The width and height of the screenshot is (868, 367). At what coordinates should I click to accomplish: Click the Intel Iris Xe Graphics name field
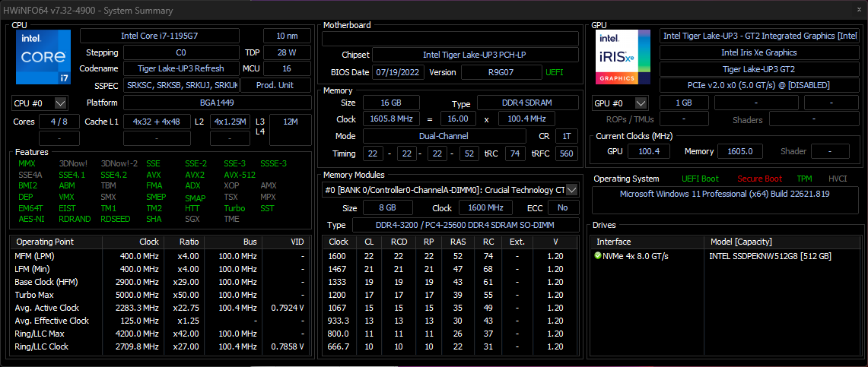click(x=759, y=52)
